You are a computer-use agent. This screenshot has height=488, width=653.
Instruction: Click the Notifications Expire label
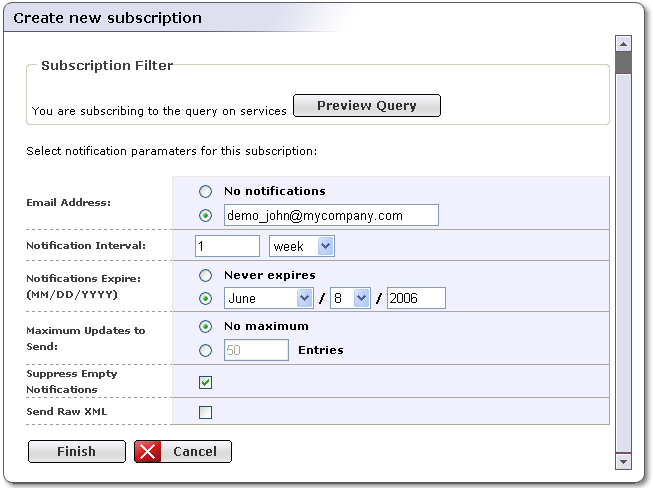click(84, 286)
